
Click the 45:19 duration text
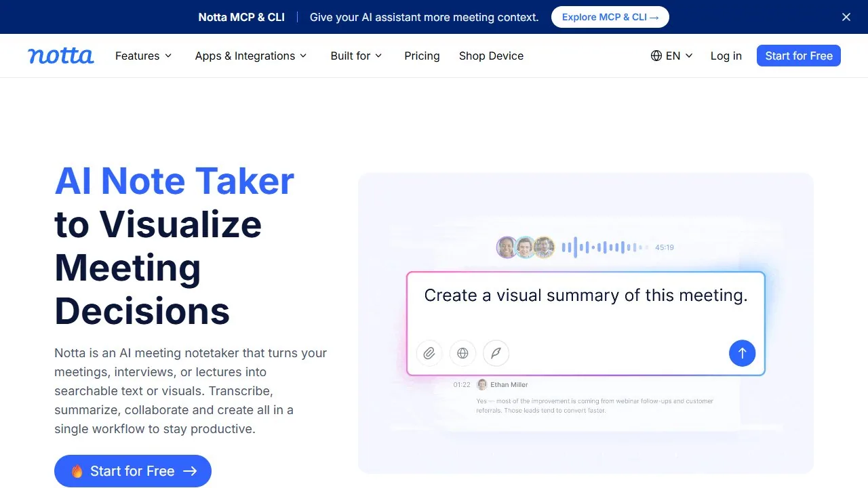point(665,247)
